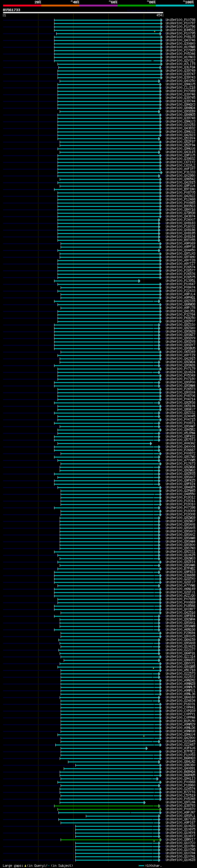Viewport: 197px width, 868px height.
Task: Select the label UniRef100_P32764
Action: [180, 314]
